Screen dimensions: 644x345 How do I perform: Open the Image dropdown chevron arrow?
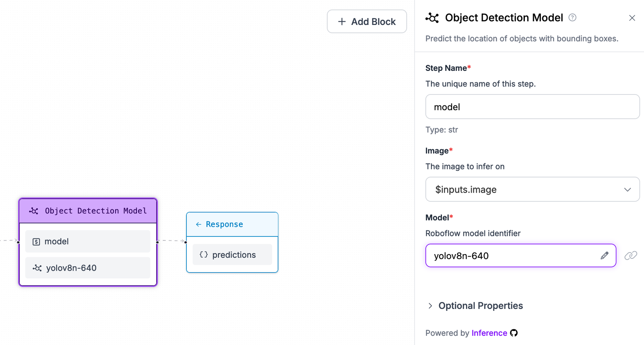click(627, 189)
